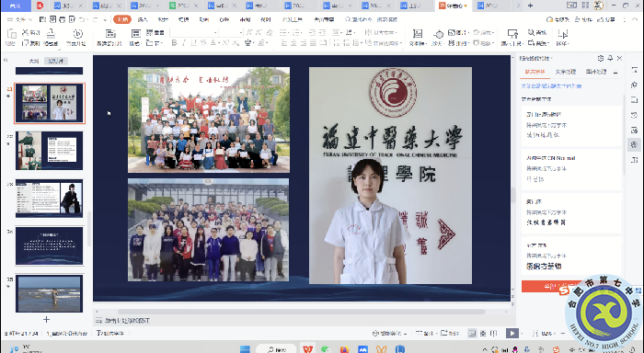This screenshot has height=353, width=644.
Task: Select the surgeons slide thumbnail
Action: point(50,150)
